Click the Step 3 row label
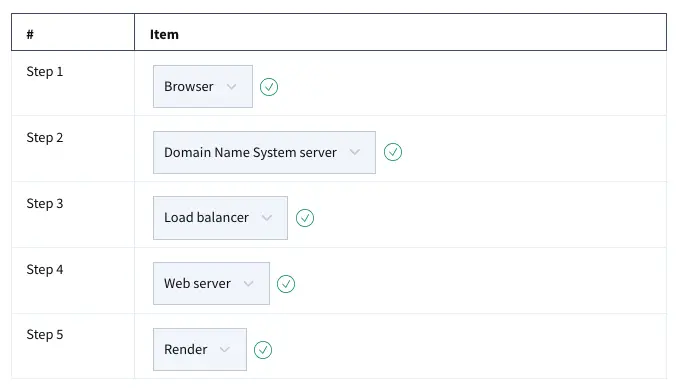678x388 pixels. point(45,203)
